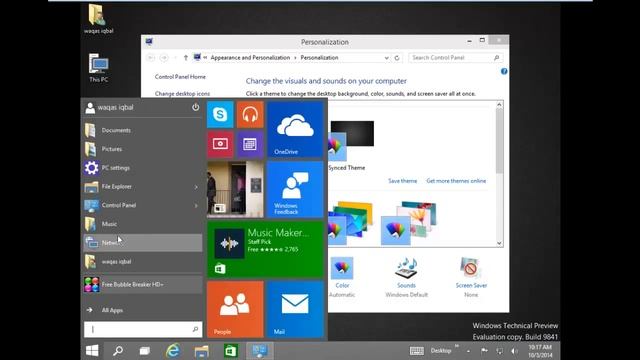
Task: Launch Internet Explorer from taskbar
Action: pos(173,351)
